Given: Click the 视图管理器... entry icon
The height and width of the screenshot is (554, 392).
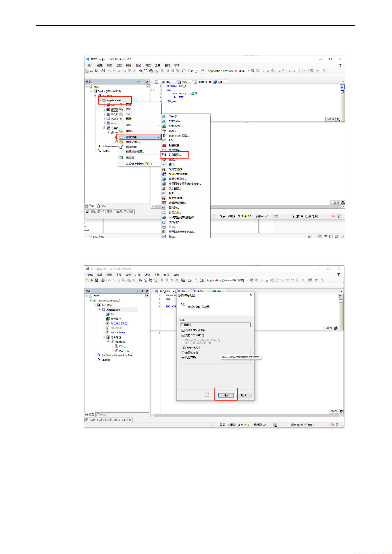Looking at the screenshot, I should (x=164, y=198).
